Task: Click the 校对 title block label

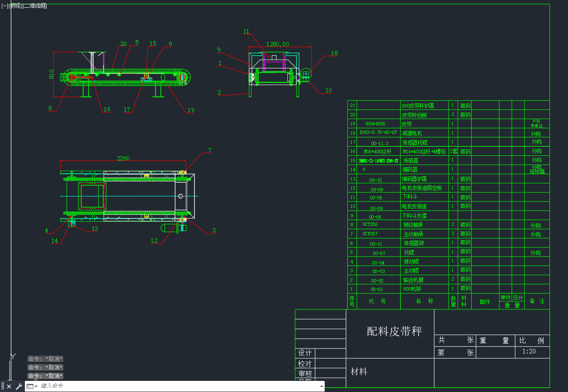Action: (x=305, y=364)
